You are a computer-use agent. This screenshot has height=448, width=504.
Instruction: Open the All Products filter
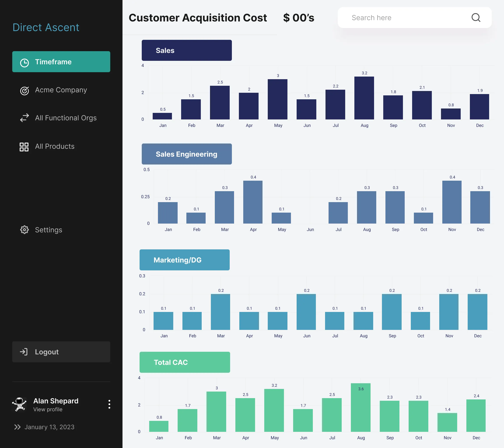54,147
